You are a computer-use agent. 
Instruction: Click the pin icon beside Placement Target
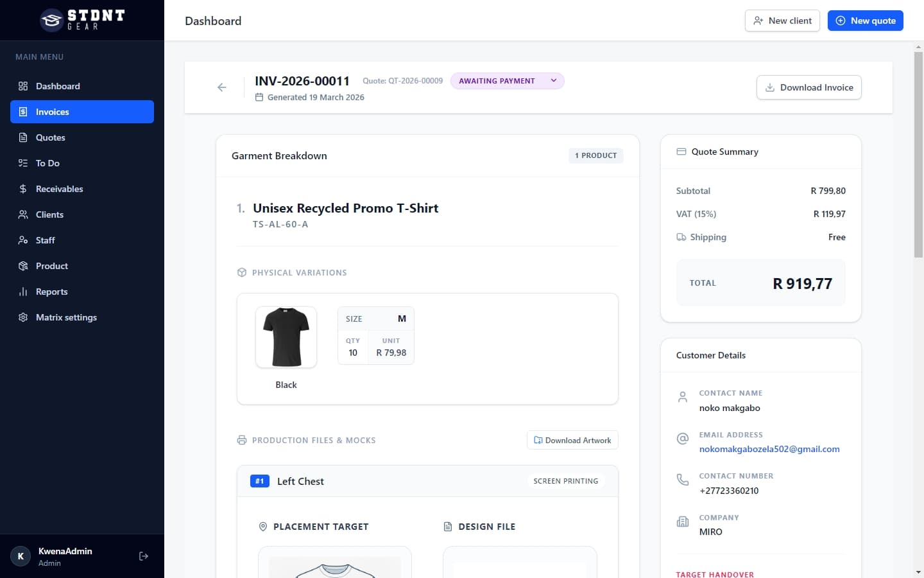[262, 527]
